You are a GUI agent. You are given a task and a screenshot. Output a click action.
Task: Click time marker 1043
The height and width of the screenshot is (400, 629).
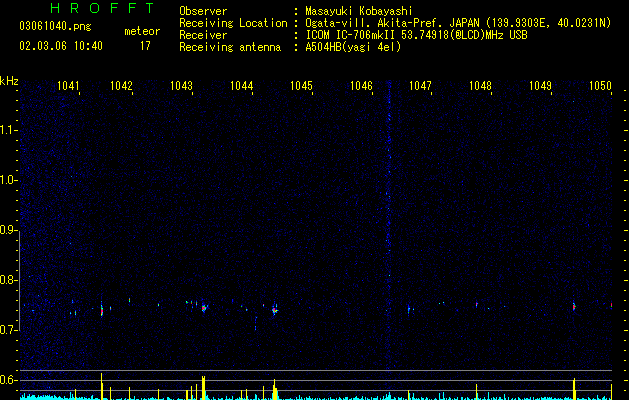point(181,86)
